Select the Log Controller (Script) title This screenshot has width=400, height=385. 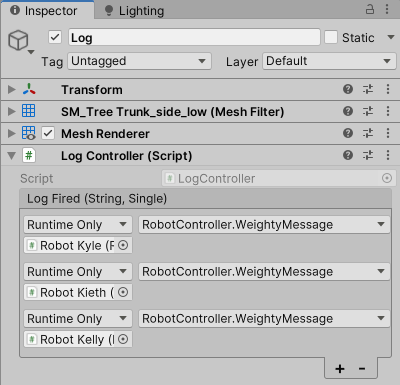click(126, 156)
